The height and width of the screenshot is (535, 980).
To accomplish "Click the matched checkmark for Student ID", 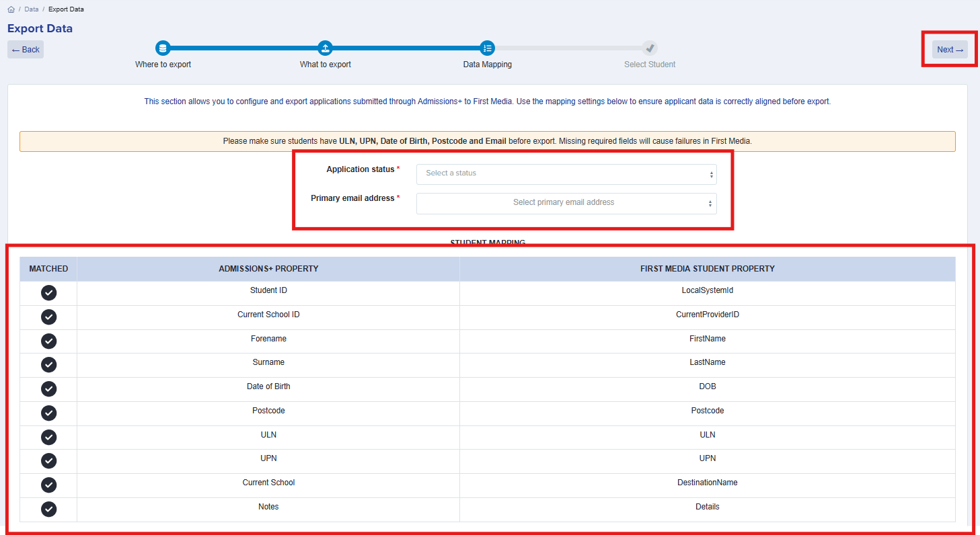I will click(x=48, y=293).
